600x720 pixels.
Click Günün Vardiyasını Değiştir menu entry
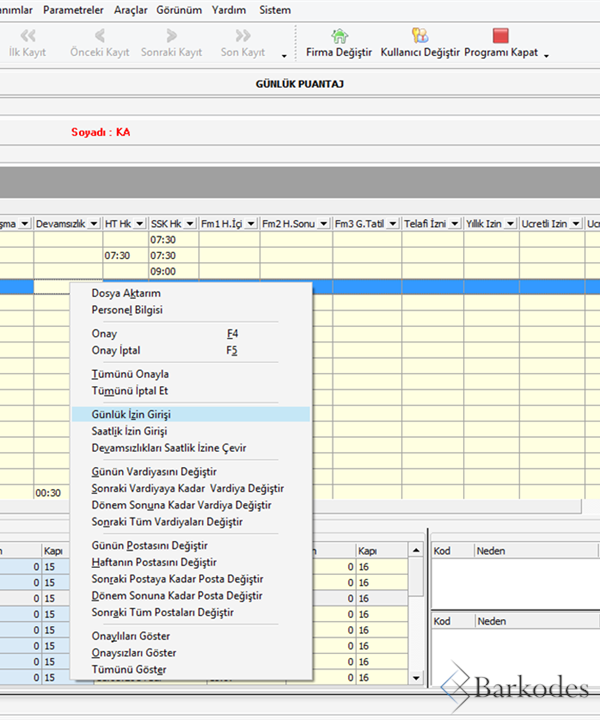tap(154, 471)
